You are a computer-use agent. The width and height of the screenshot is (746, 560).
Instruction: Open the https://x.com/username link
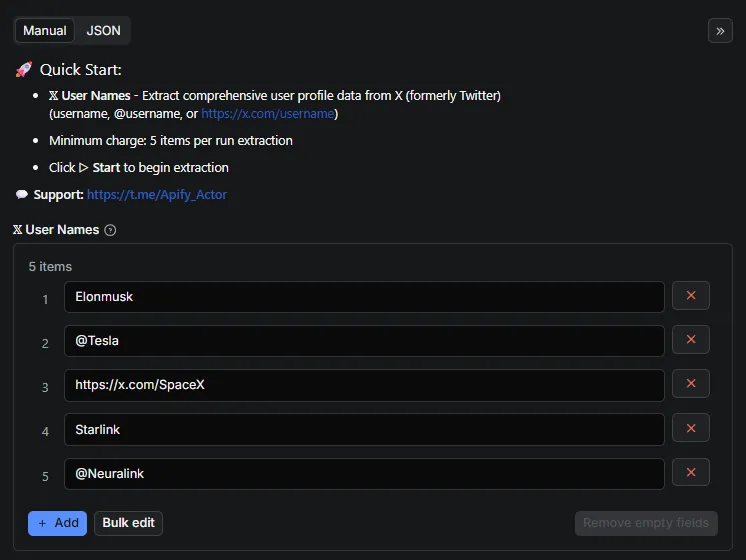tap(269, 114)
